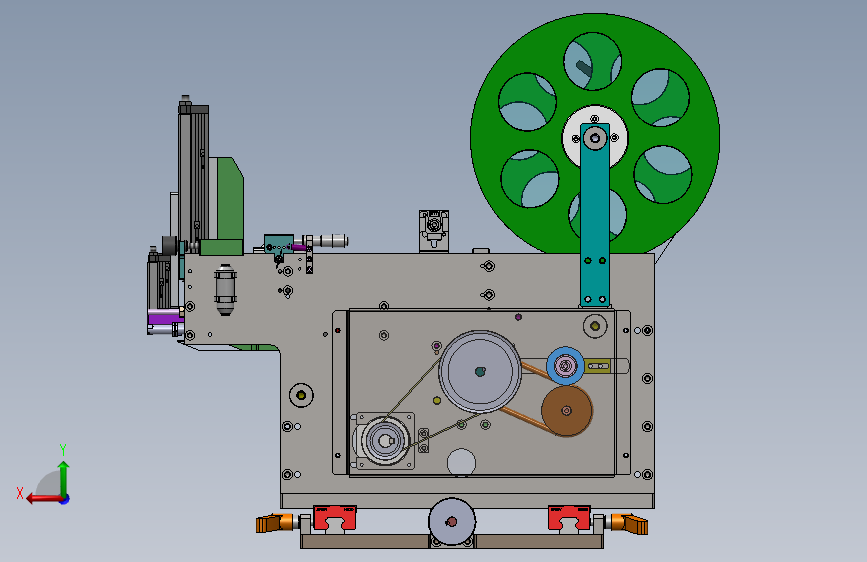
Task: Pick the left red linear guide block
Action: pyautogui.click(x=335, y=517)
